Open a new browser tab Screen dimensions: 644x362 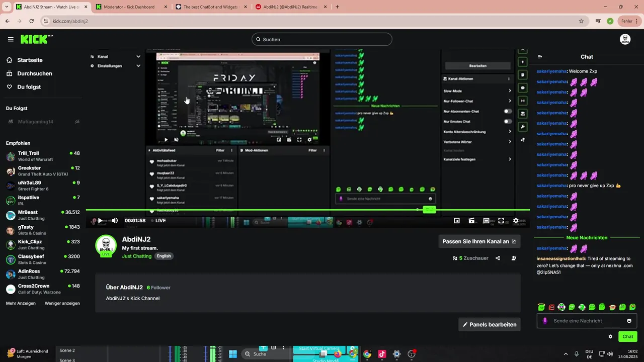pyautogui.click(x=337, y=7)
